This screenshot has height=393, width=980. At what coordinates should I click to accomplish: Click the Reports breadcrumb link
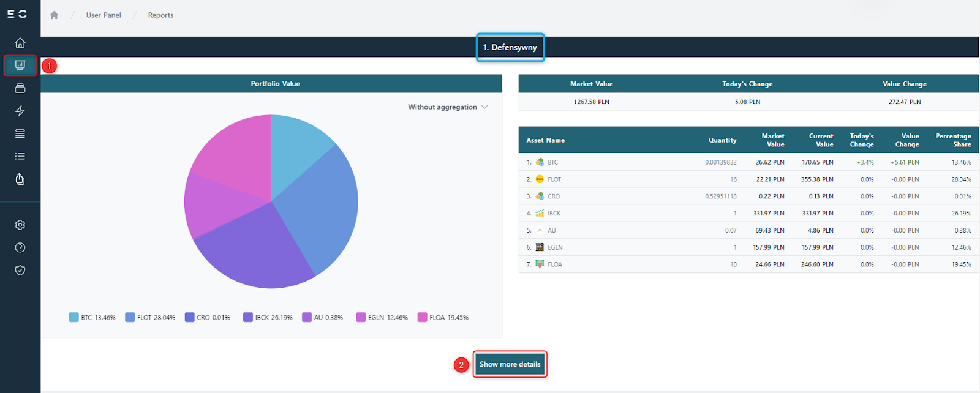160,15
